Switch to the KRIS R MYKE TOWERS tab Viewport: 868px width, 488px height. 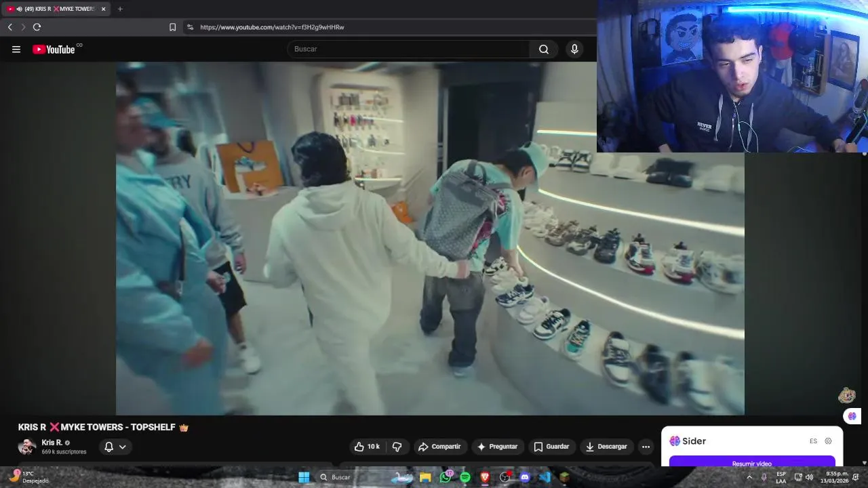pyautogui.click(x=56, y=9)
